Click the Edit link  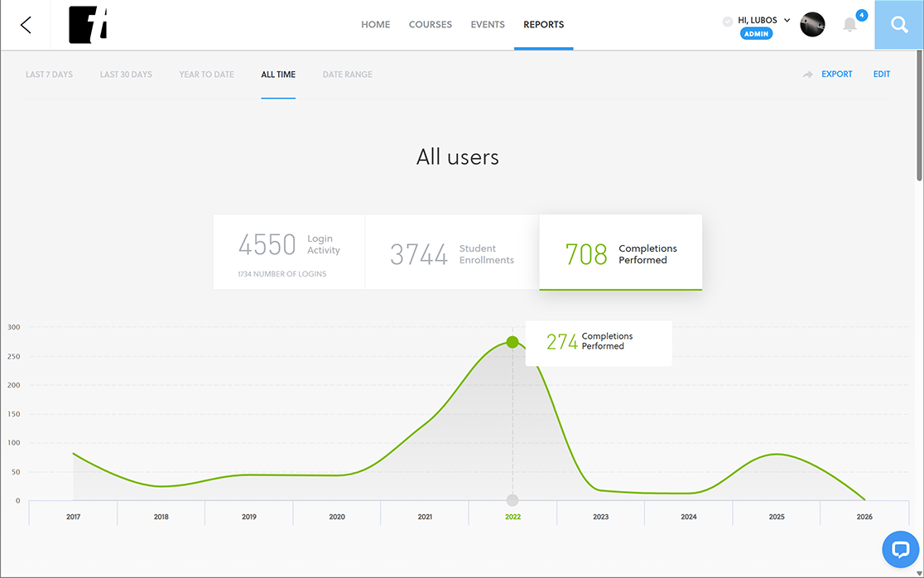(882, 75)
